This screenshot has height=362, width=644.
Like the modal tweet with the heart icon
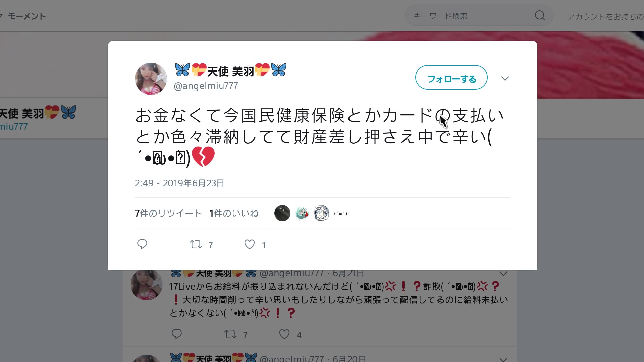(250, 244)
